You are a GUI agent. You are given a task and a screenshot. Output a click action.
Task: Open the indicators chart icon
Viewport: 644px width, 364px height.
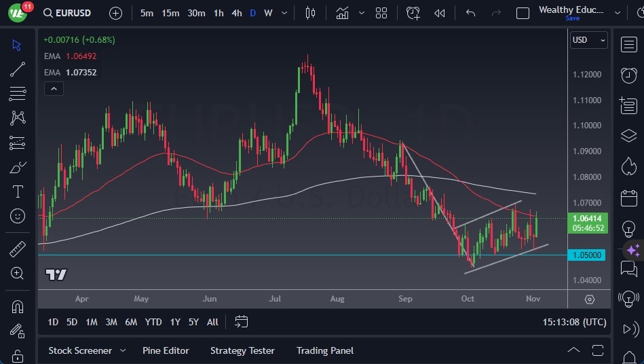[x=343, y=13]
